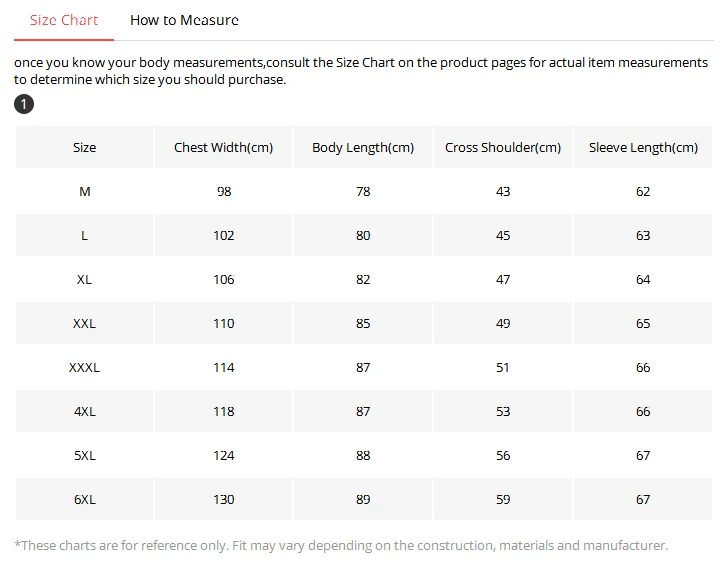Select the 6XL size row label
725x570 pixels.
pyautogui.click(x=85, y=500)
